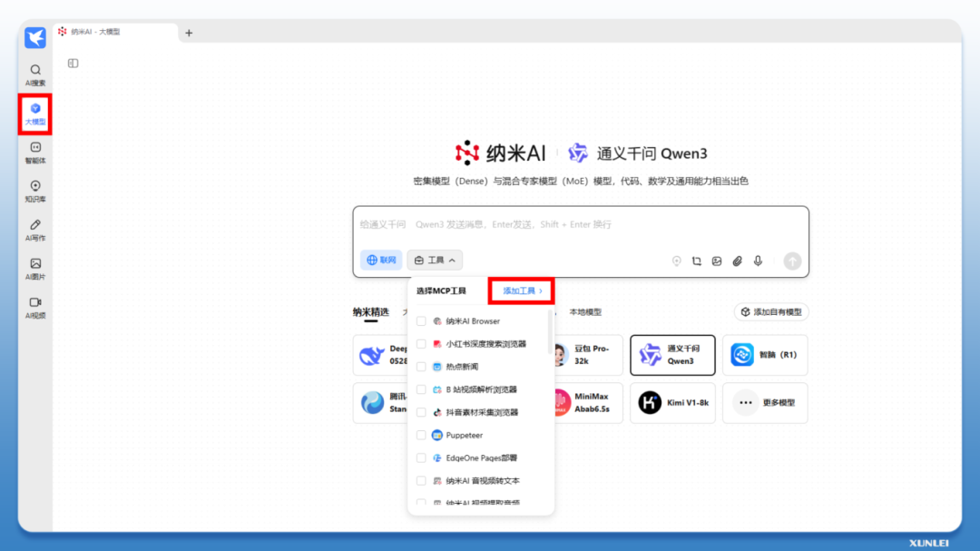
Task: Open AI搜索 in the left sidebar
Action: pos(35,74)
